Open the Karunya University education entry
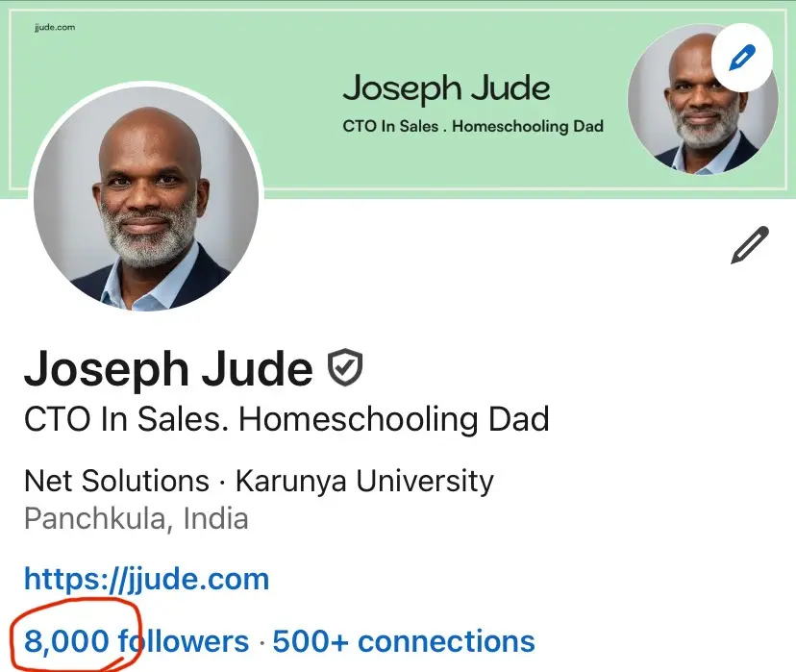The width and height of the screenshot is (796, 672). 364,480
